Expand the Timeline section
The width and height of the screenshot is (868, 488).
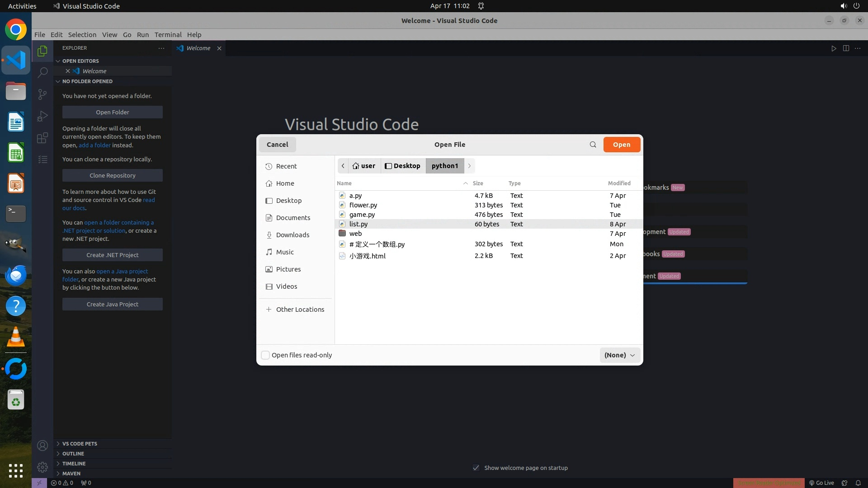[x=74, y=464]
